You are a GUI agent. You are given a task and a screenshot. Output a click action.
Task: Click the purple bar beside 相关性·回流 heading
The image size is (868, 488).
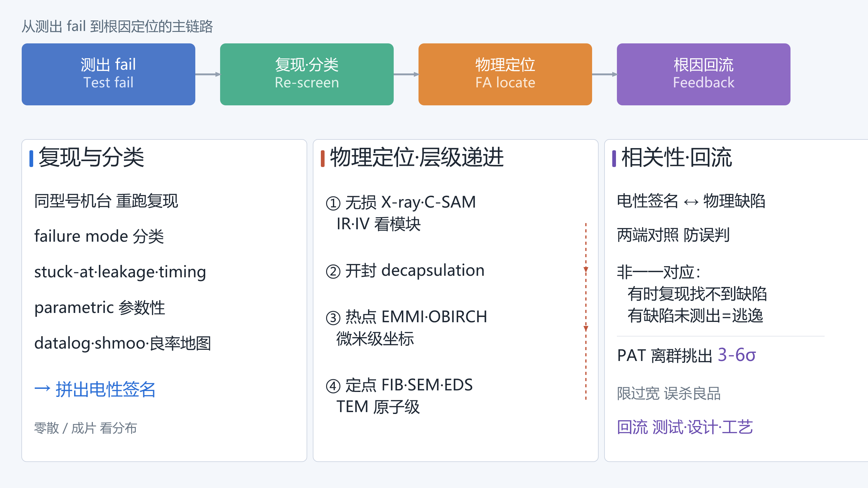[x=614, y=158]
